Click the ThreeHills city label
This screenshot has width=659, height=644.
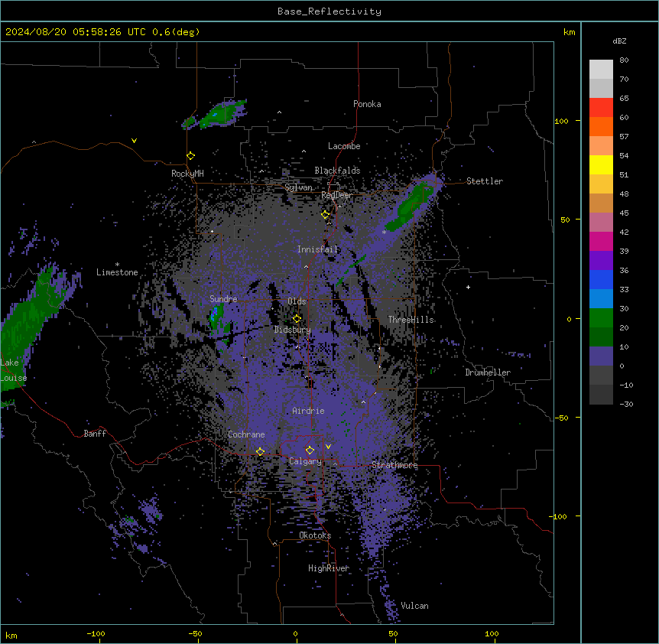(x=411, y=320)
